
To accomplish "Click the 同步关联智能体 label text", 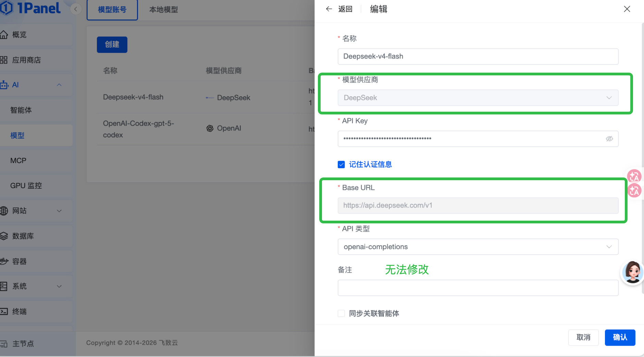I will point(374,313).
